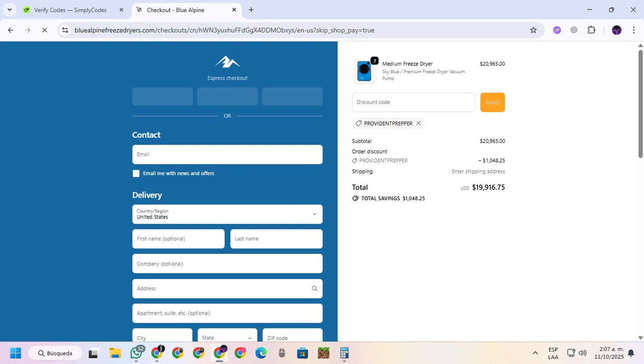
Task: Click the middle express checkout button
Action: coord(228,97)
